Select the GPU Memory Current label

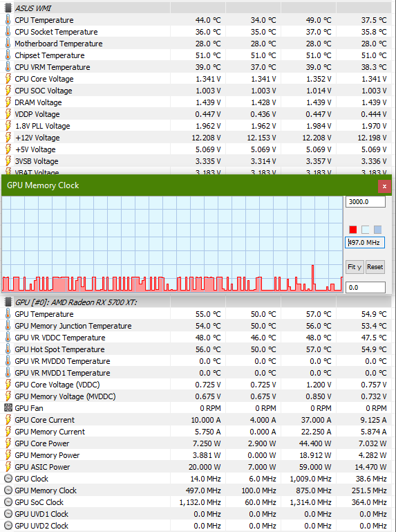[x=50, y=432]
